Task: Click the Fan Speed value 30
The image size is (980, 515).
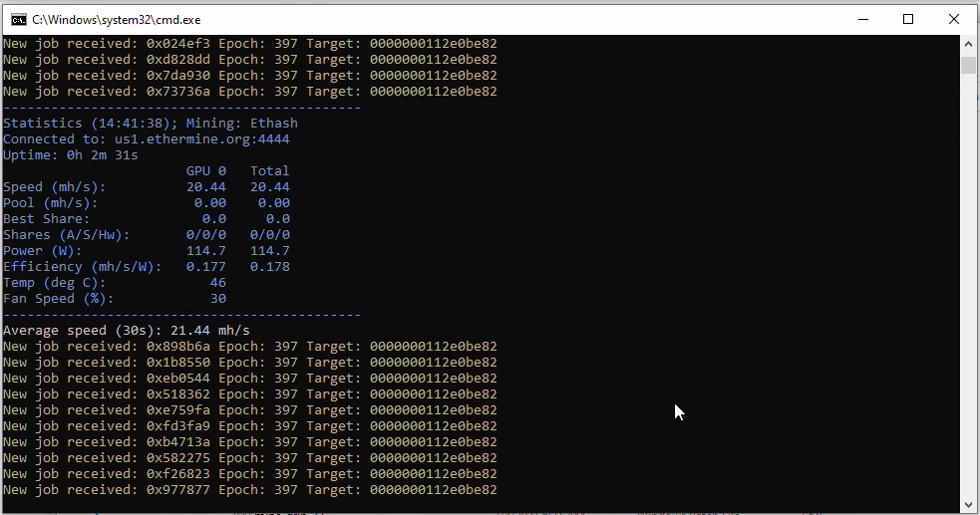Action: [217, 299]
